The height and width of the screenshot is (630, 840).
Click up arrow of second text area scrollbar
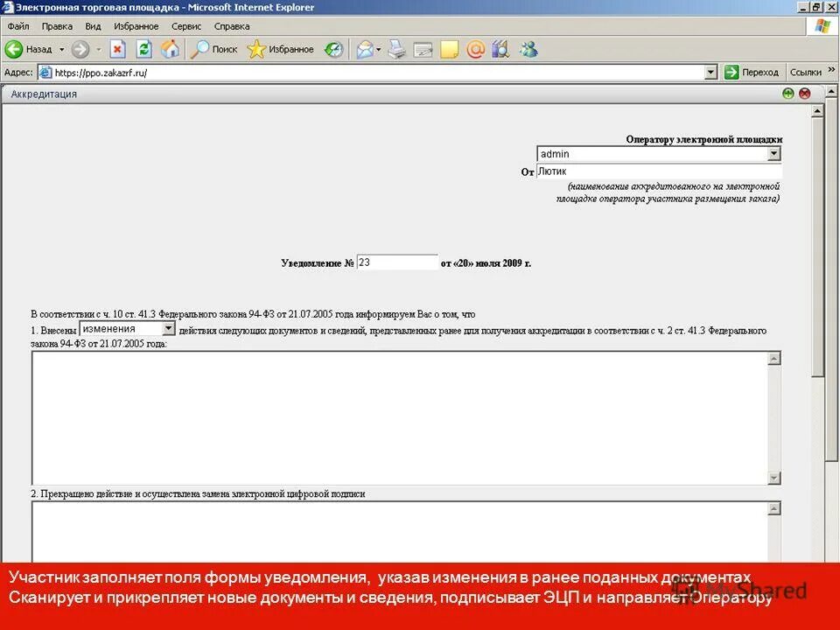pyautogui.click(x=774, y=508)
